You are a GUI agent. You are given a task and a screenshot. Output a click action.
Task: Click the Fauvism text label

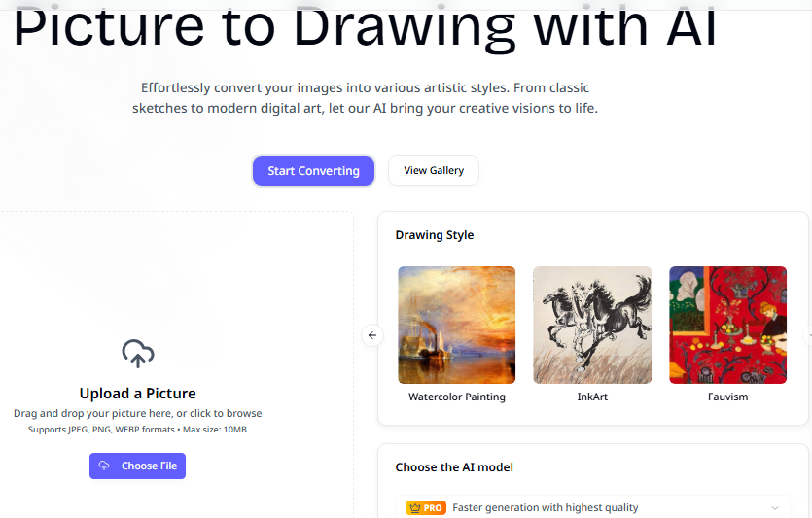point(727,397)
